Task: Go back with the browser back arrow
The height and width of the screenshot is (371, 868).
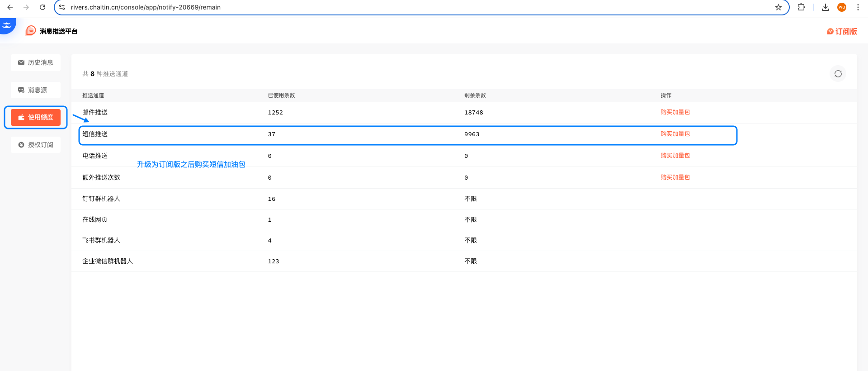Action: tap(10, 7)
